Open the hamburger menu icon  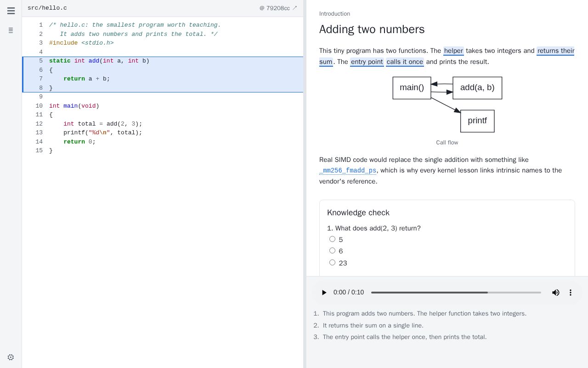point(11,11)
